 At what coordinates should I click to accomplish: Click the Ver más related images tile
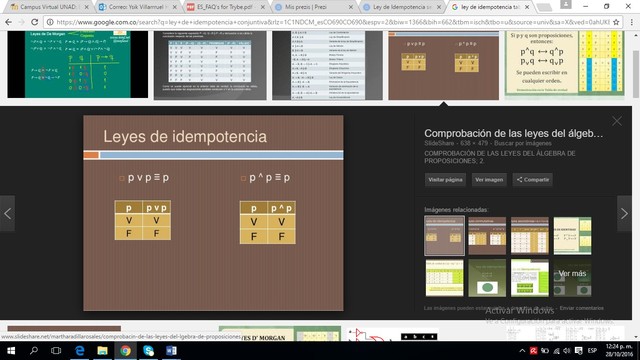click(x=572, y=278)
